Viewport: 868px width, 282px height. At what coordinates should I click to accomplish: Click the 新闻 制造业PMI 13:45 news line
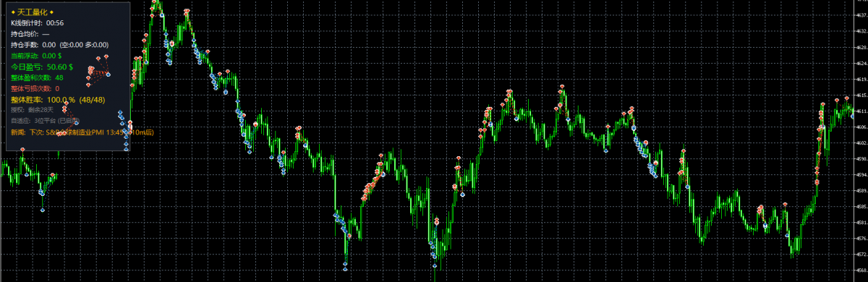pos(82,132)
